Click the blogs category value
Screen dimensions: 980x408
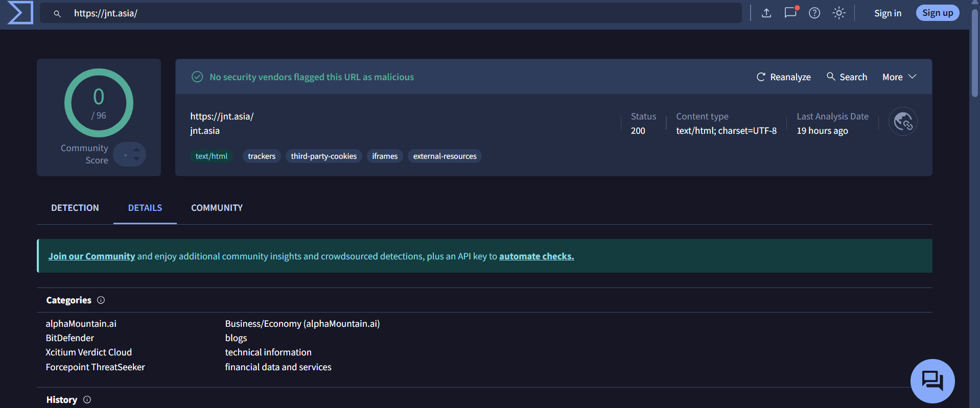pos(236,338)
